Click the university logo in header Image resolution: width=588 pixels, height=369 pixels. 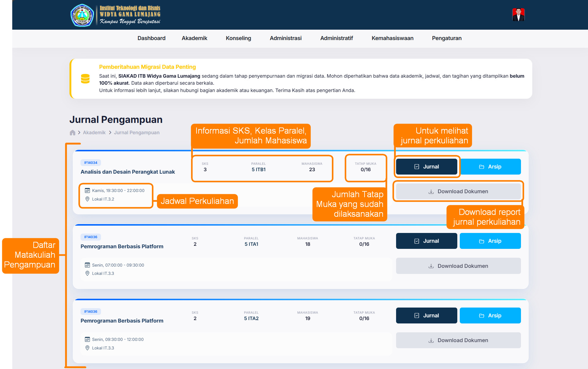pos(82,15)
